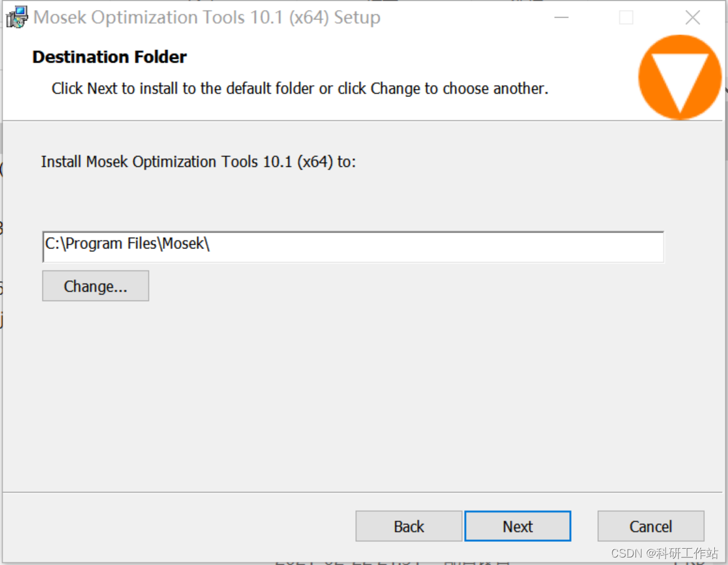Click the greyed-out maximize window button

pyautogui.click(x=626, y=18)
